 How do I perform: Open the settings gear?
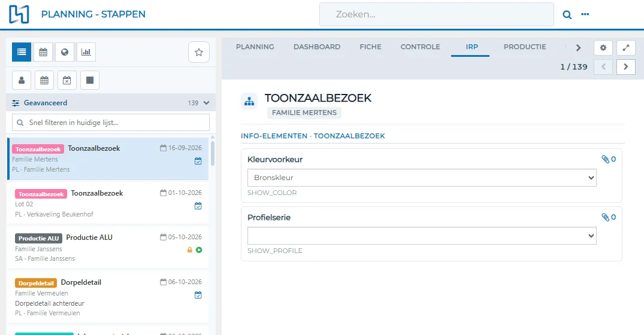603,48
